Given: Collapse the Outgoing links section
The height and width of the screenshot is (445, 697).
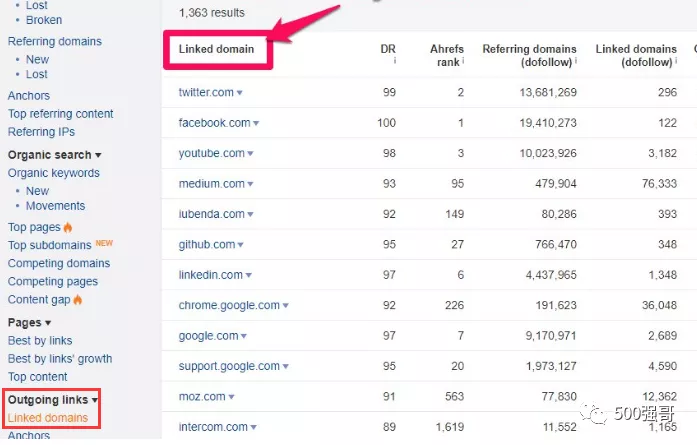Looking at the screenshot, I should (95, 400).
